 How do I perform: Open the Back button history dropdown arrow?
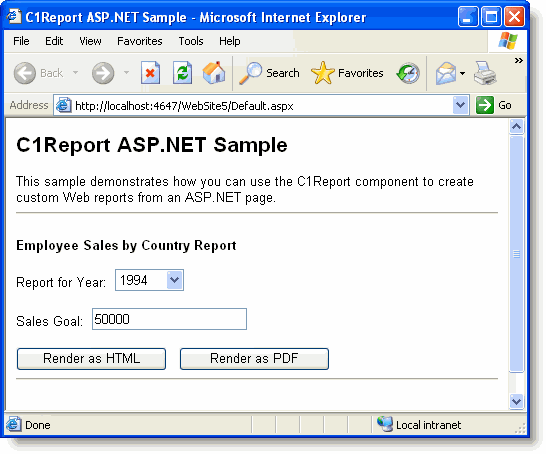pos(75,73)
